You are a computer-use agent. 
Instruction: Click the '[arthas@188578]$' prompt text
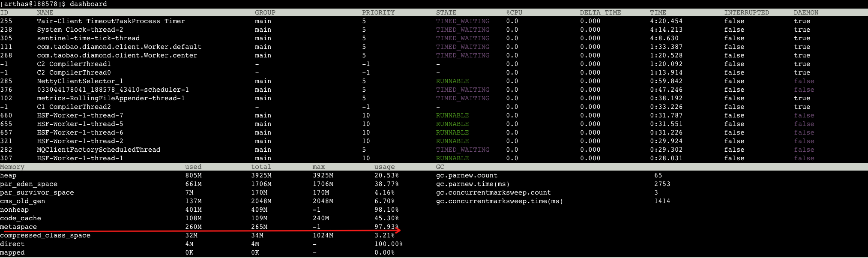[33, 4]
